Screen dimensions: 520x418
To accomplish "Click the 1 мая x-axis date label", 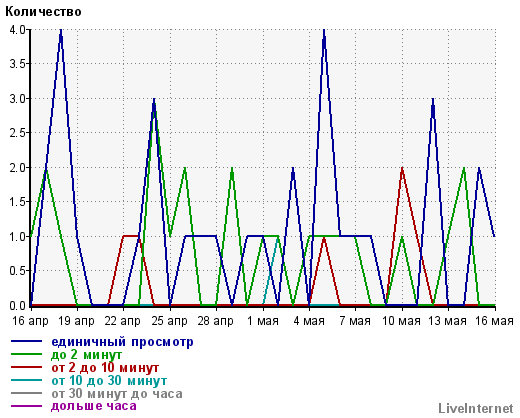I will [263, 321].
